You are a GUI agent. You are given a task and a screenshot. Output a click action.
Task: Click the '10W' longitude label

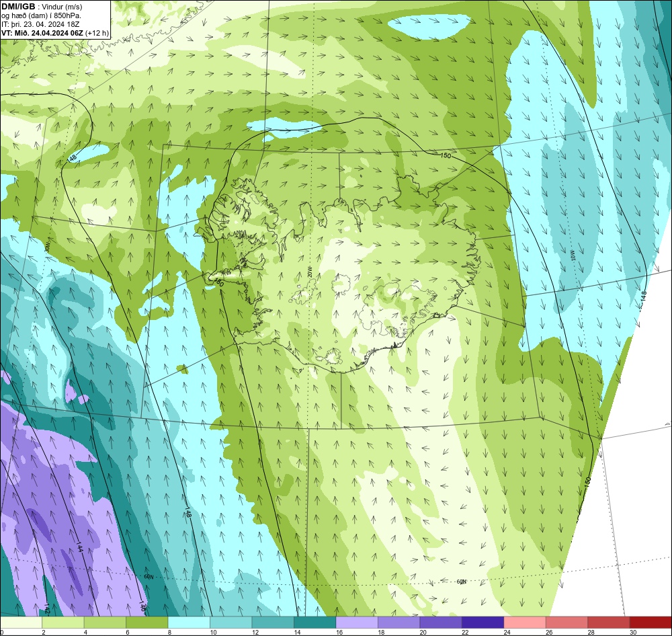click(x=573, y=255)
